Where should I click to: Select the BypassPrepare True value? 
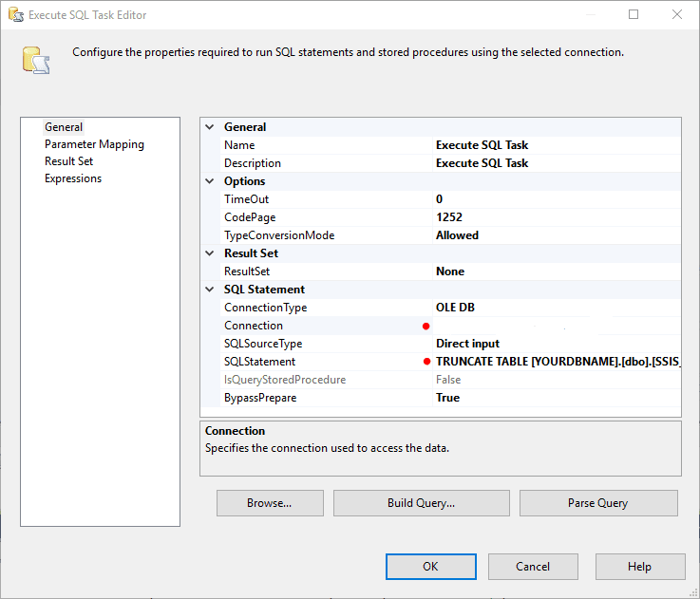[448, 398]
